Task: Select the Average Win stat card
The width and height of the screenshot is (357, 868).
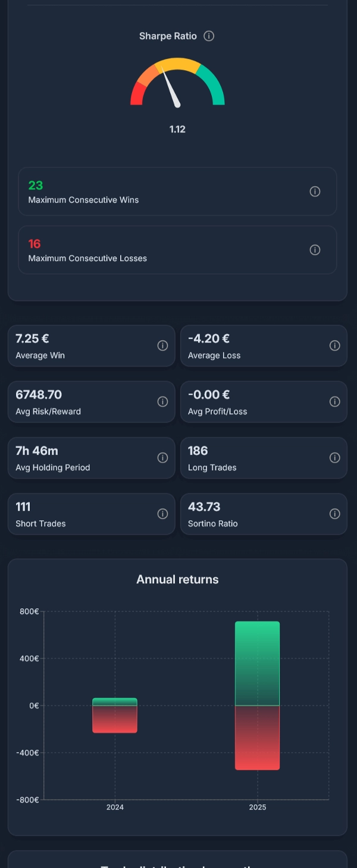Action: [91, 345]
